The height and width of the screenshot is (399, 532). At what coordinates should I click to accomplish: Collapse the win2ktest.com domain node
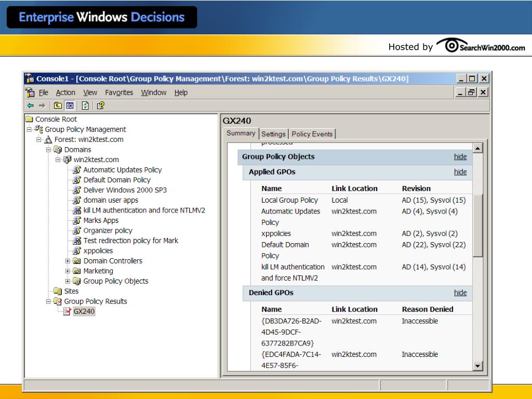58,159
